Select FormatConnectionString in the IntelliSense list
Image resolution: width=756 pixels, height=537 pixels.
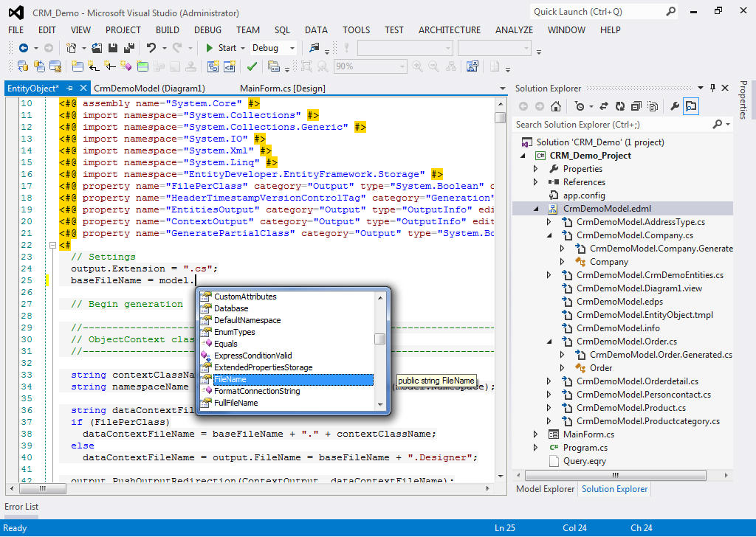(257, 391)
